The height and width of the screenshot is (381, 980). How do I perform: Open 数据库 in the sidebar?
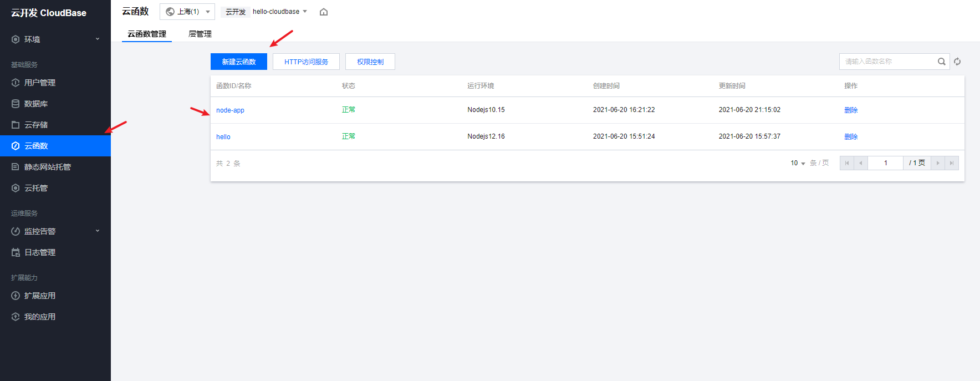pyautogui.click(x=55, y=104)
